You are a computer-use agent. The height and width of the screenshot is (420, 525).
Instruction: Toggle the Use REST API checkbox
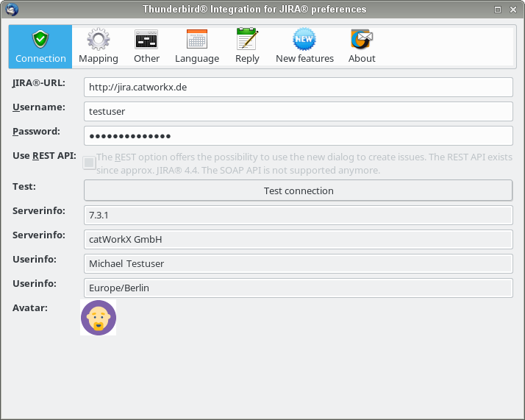(x=90, y=163)
